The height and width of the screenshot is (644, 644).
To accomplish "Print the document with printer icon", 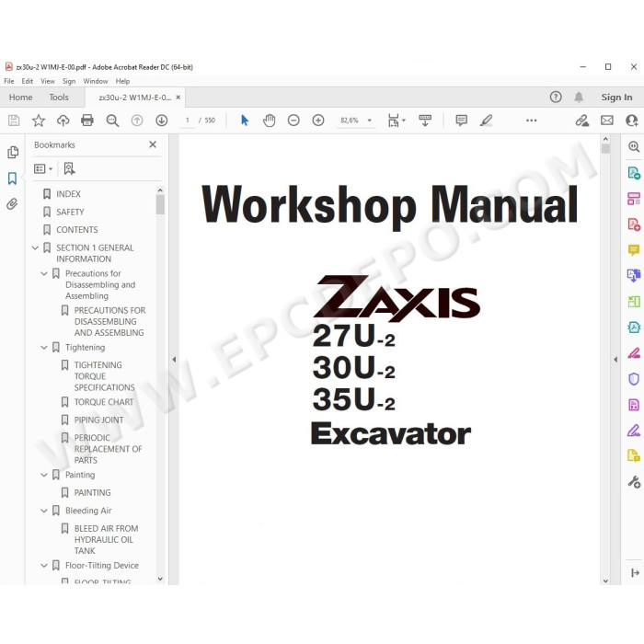I will (x=87, y=121).
